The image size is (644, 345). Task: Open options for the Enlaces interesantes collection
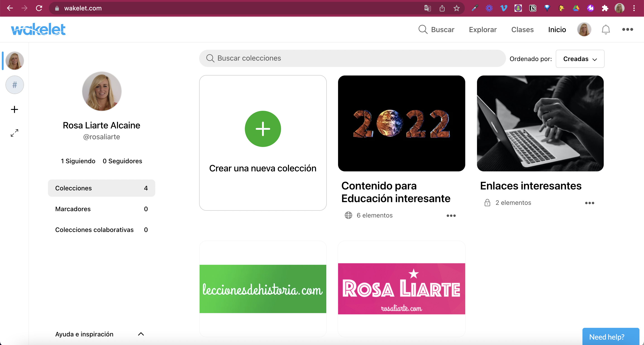[x=589, y=203]
